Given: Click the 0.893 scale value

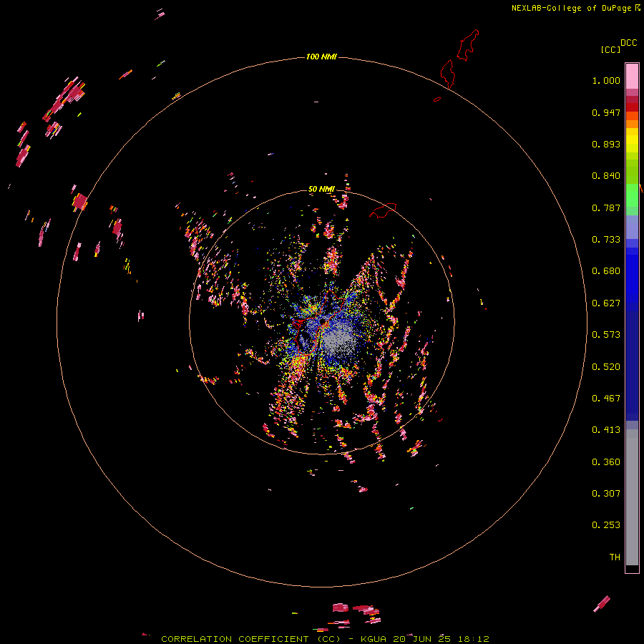Looking at the screenshot, I should click(x=606, y=144).
